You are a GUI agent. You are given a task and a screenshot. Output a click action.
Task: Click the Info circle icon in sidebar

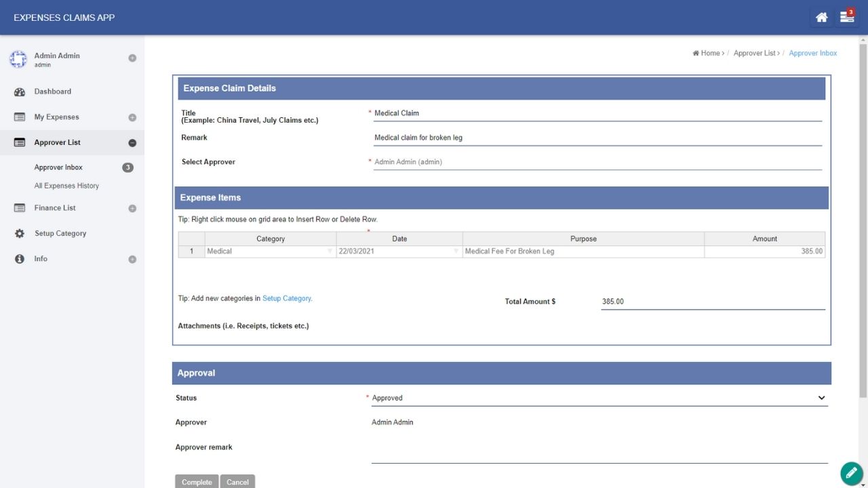point(20,259)
